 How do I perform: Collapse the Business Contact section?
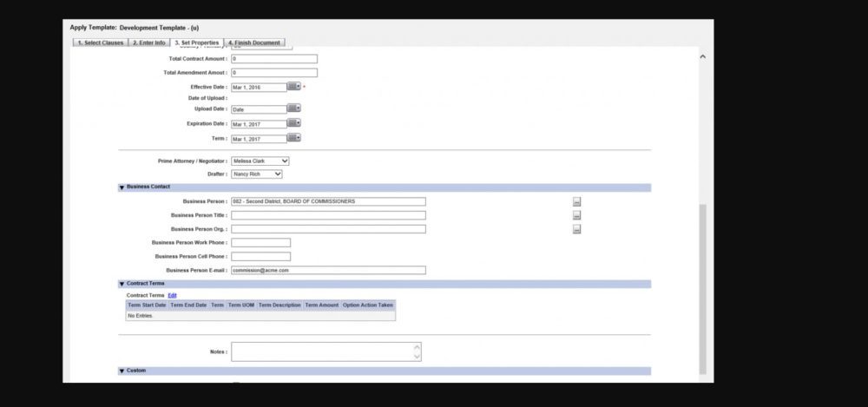pos(122,187)
